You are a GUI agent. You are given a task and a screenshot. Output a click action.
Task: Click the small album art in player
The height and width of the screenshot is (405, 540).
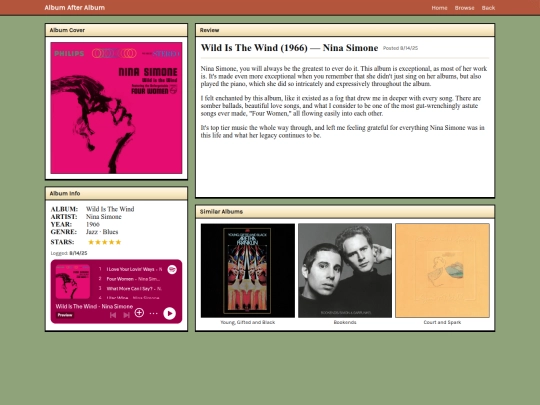[x=73, y=281]
